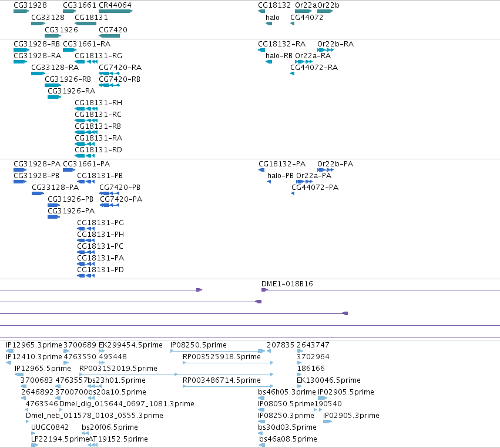Select protein CG31926-PB

click(x=71, y=199)
